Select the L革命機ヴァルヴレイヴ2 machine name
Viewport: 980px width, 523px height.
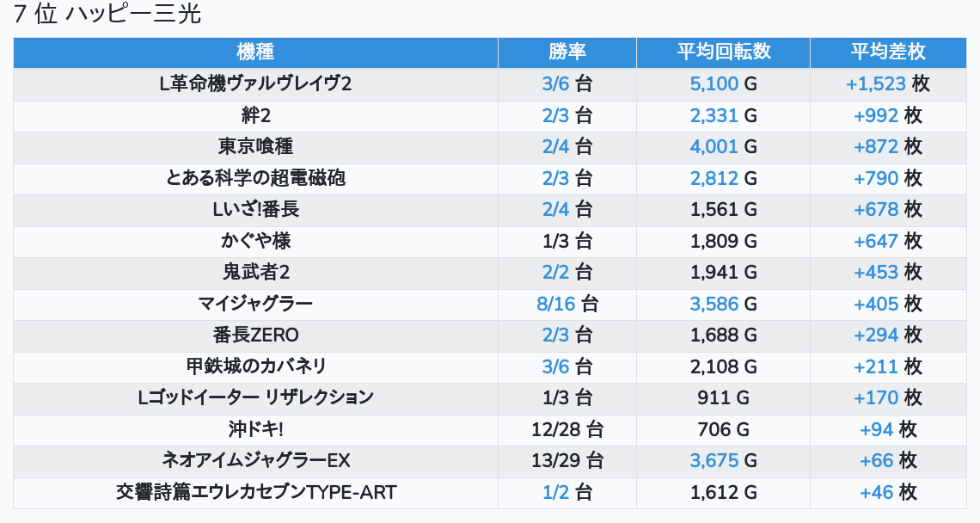(256, 83)
